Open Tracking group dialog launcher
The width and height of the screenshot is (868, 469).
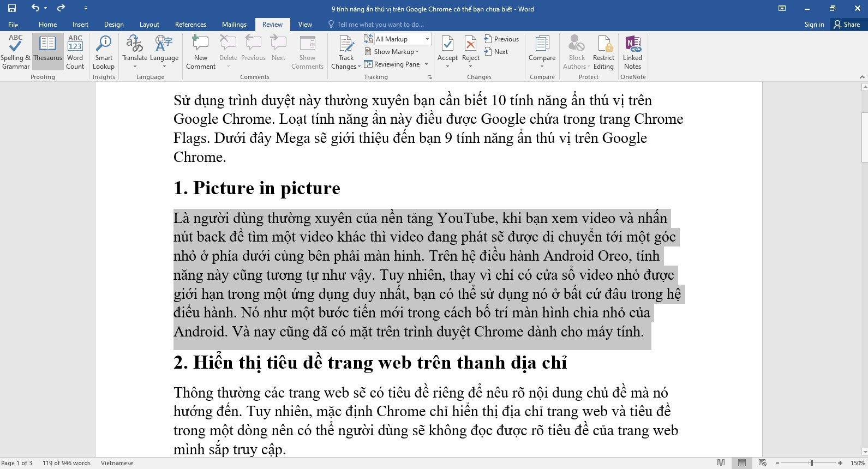tap(429, 77)
